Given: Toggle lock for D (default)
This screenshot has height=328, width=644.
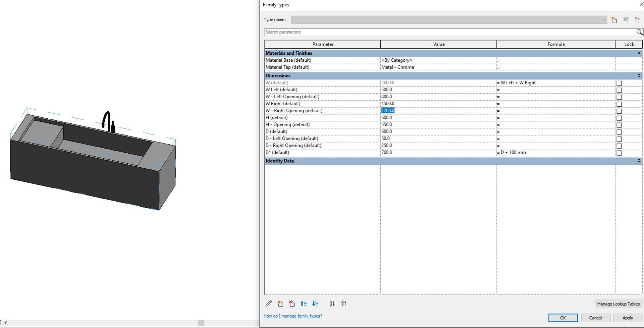Looking at the screenshot, I should pos(619,132).
